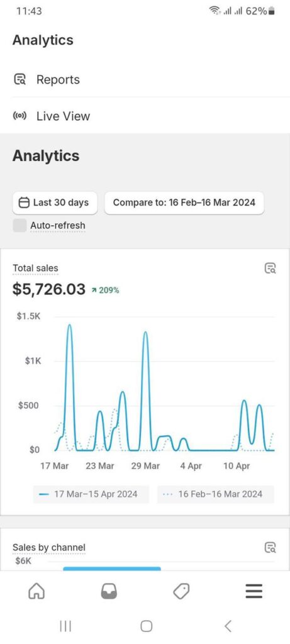Open Live View from the menu
The image size is (290, 644).
(x=145, y=116)
